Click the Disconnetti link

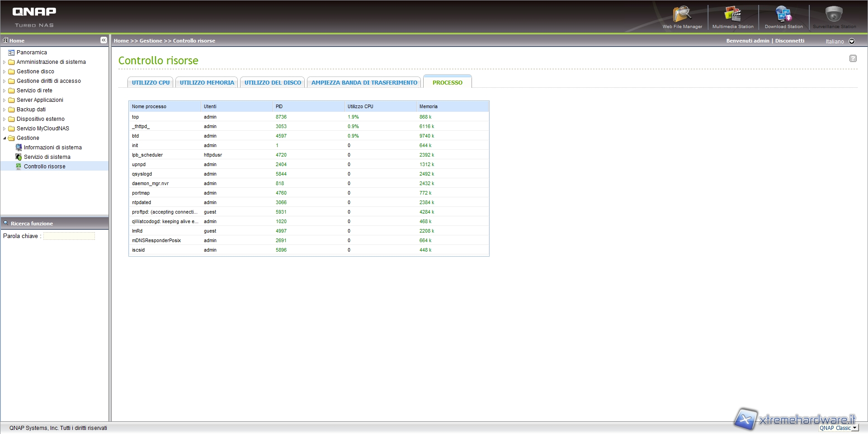(x=789, y=41)
